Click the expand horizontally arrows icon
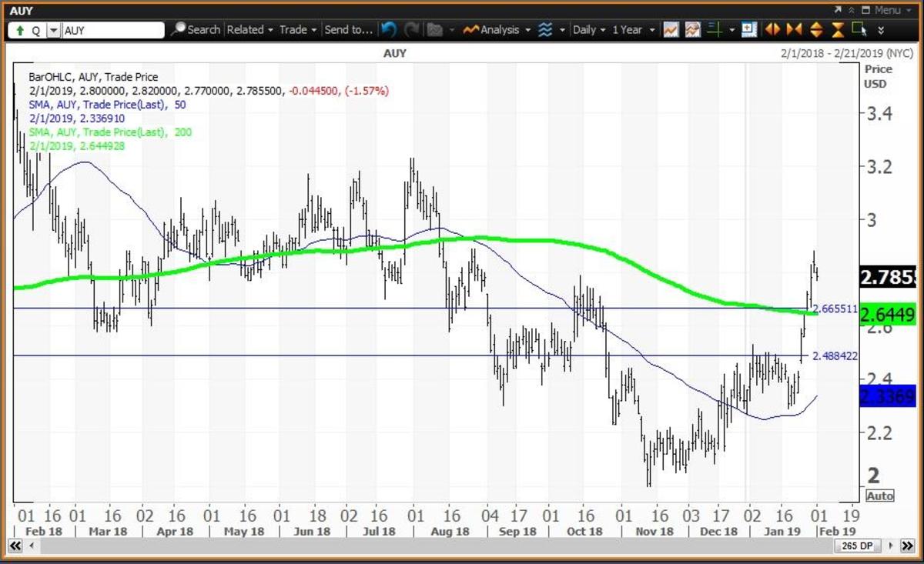 click(x=772, y=29)
